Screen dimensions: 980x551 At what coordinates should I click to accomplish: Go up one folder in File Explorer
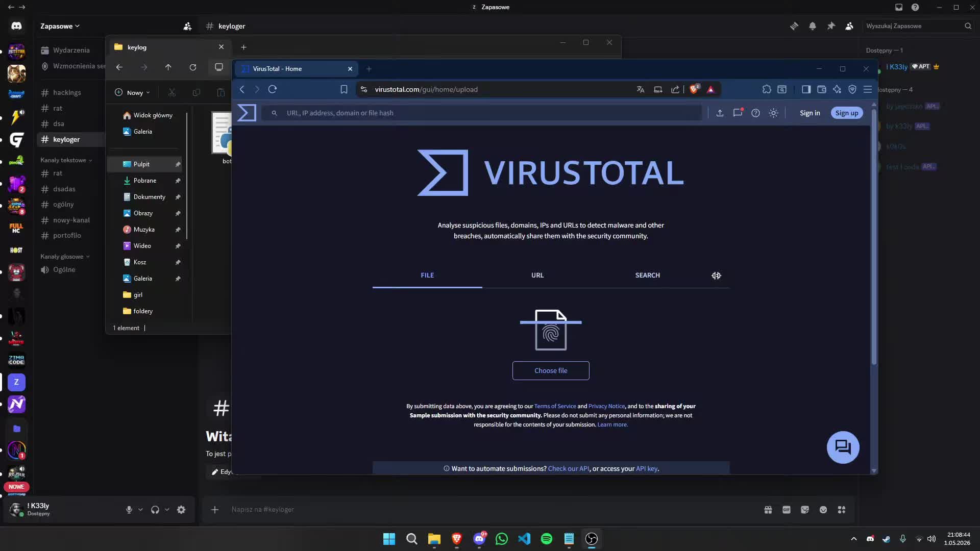coord(168,67)
